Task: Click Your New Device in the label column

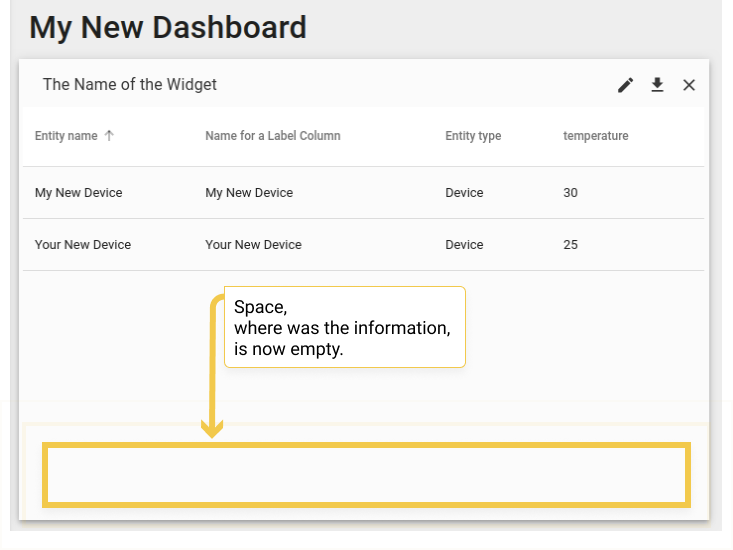Action: (x=253, y=244)
